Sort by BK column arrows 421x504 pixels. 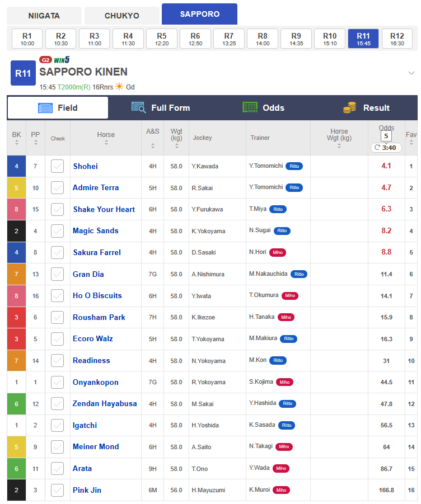tap(17, 143)
